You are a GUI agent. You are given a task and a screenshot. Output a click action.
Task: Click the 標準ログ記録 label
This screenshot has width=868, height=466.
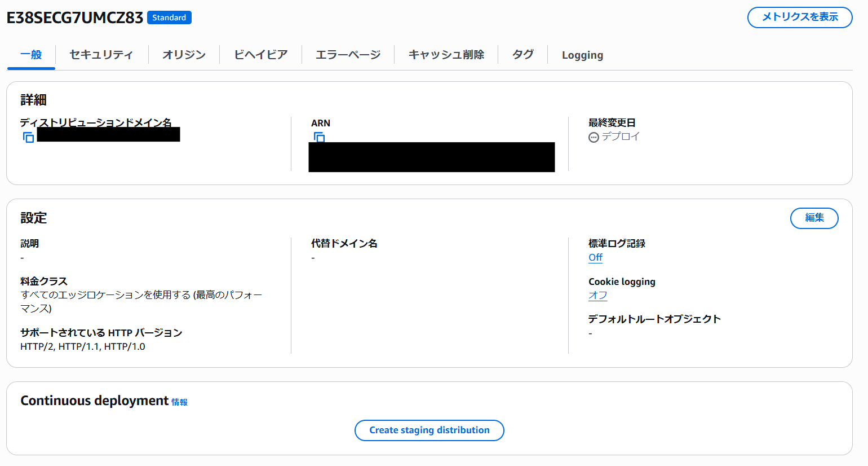[x=617, y=244]
